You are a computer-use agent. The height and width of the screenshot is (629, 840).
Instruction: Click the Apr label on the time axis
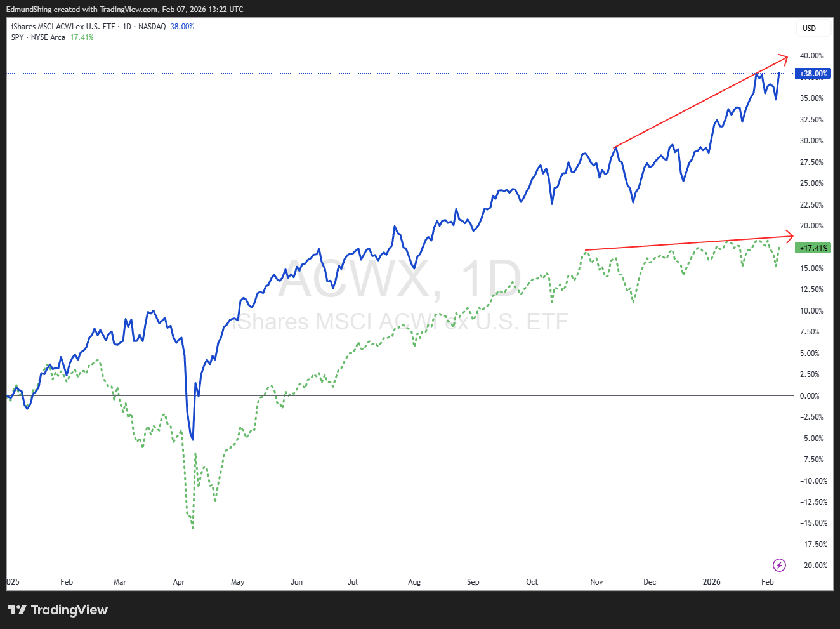pos(179,582)
